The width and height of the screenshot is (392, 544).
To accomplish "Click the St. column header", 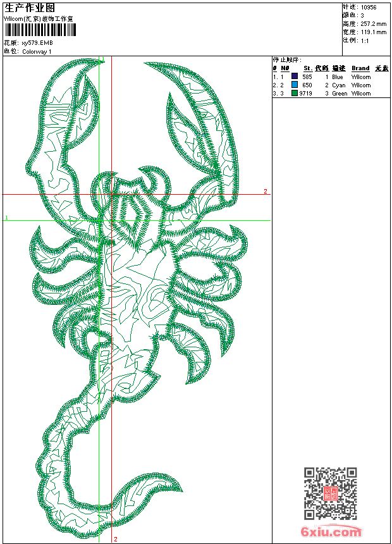I will tap(307, 68).
